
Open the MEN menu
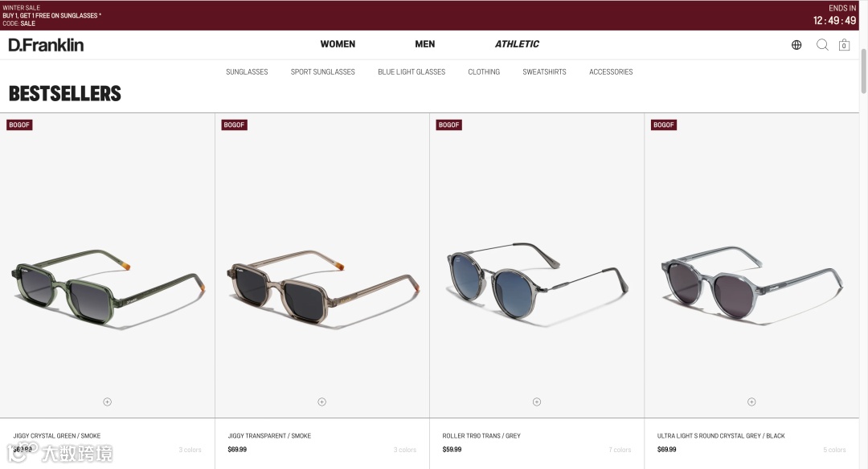[x=425, y=44]
